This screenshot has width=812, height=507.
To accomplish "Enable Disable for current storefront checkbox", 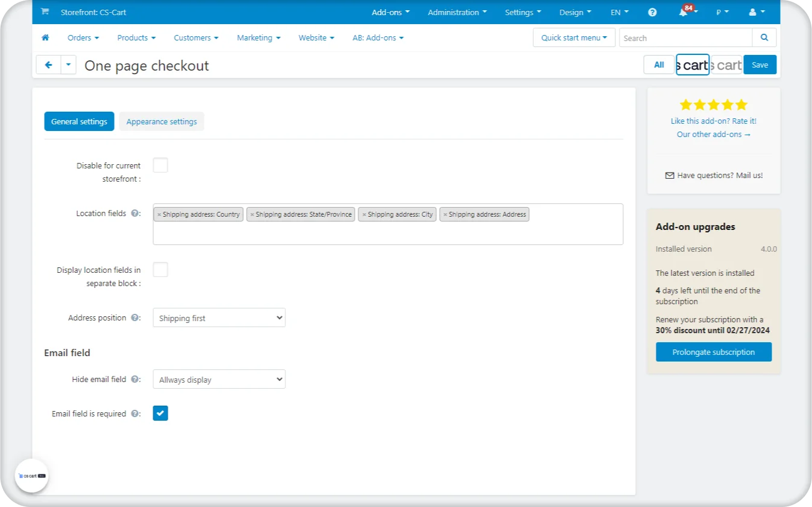I will click(x=160, y=165).
